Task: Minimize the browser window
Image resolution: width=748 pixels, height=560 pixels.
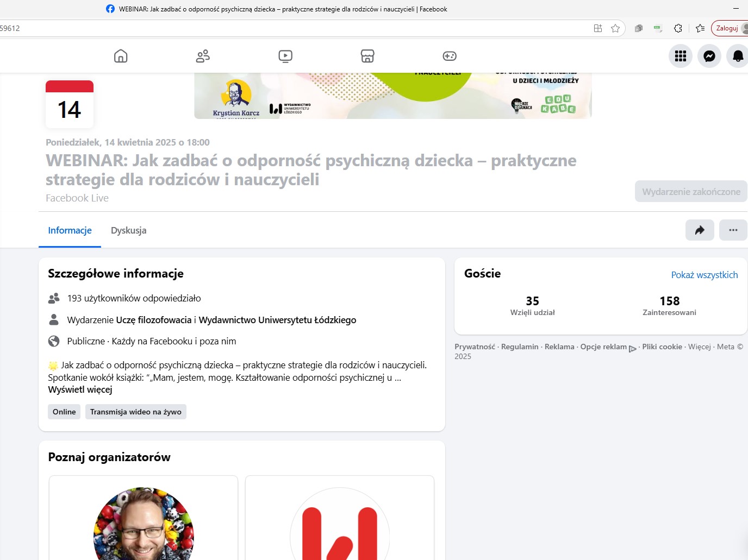Action: click(737, 9)
